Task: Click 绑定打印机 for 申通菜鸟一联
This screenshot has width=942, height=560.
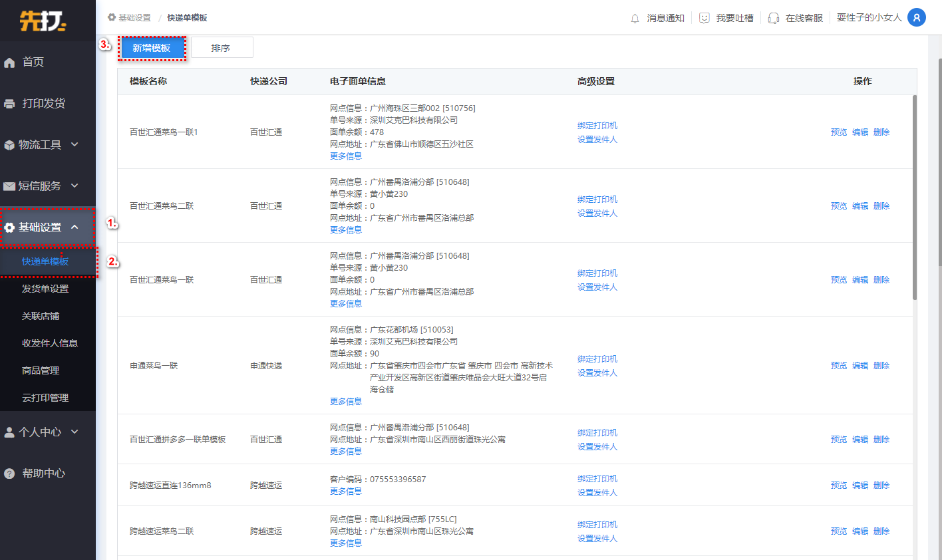Action: [x=597, y=358]
